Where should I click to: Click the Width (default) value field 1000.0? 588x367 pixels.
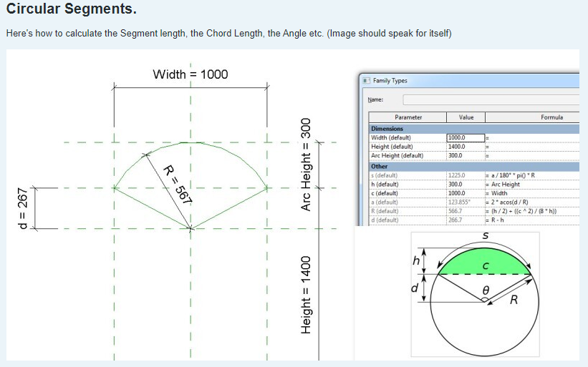pyautogui.click(x=466, y=138)
